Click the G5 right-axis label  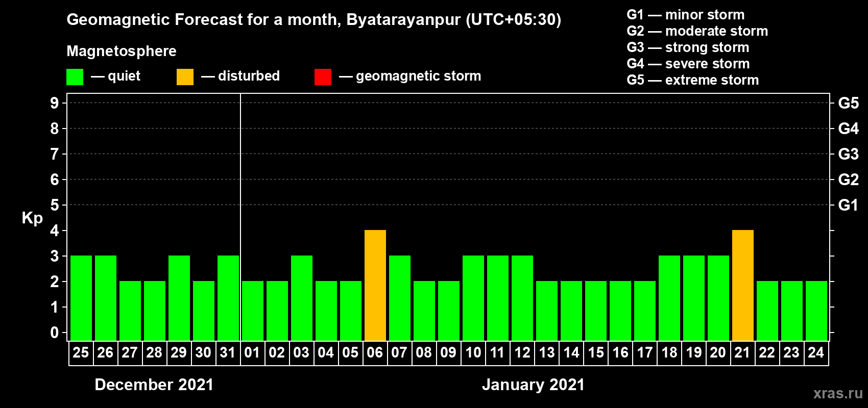tap(849, 103)
